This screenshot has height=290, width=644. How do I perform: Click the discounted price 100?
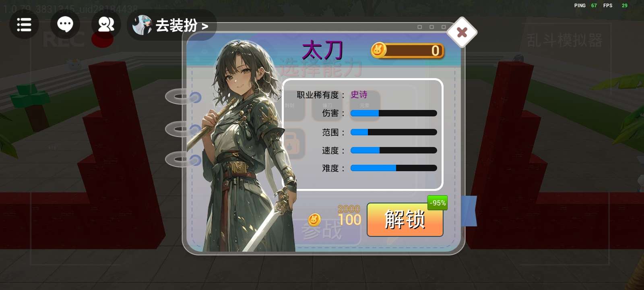click(349, 220)
